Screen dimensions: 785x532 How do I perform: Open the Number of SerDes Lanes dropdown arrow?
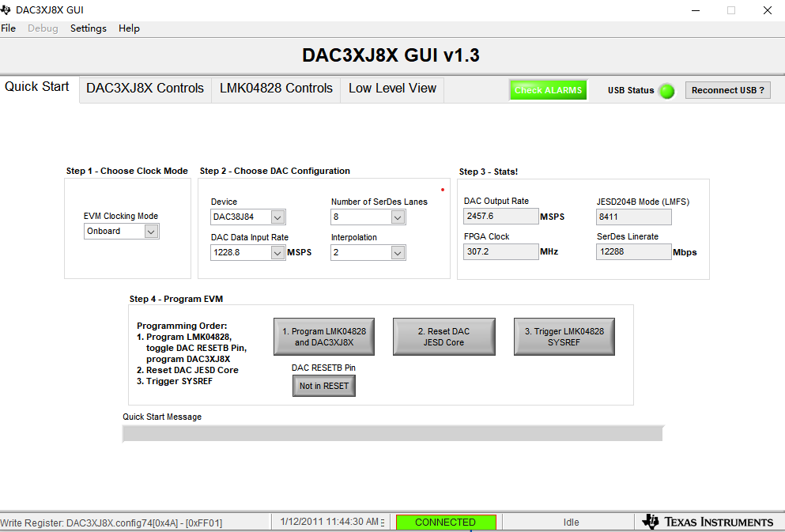point(398,217)
